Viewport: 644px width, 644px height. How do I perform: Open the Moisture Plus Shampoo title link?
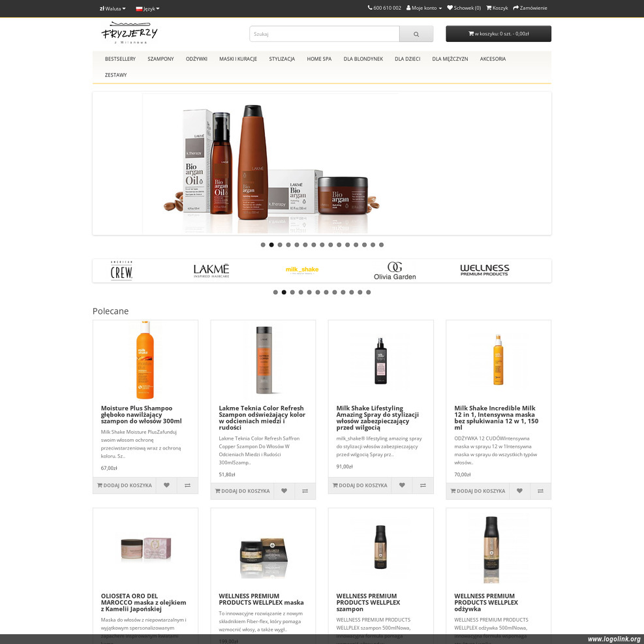tap(142, 414)
